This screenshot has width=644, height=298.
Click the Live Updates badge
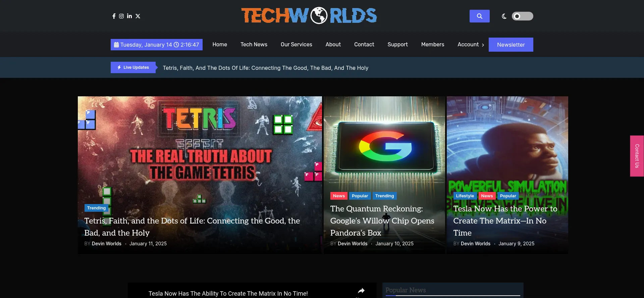[x=133, y=67]
